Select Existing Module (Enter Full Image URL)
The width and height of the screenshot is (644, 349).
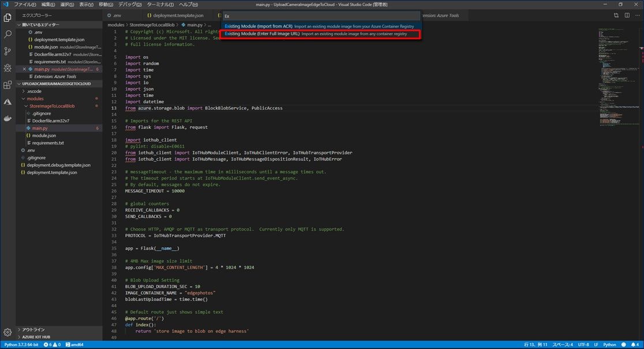tap(321, 34)
